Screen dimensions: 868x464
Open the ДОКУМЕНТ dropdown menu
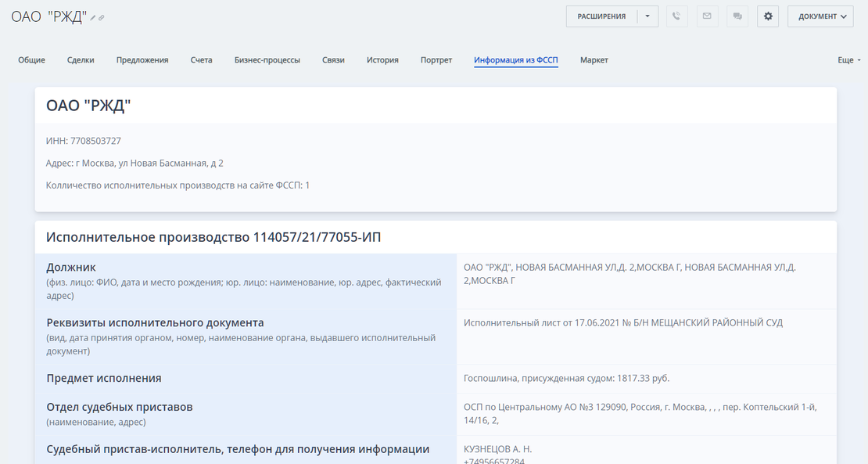coord(820,16)
